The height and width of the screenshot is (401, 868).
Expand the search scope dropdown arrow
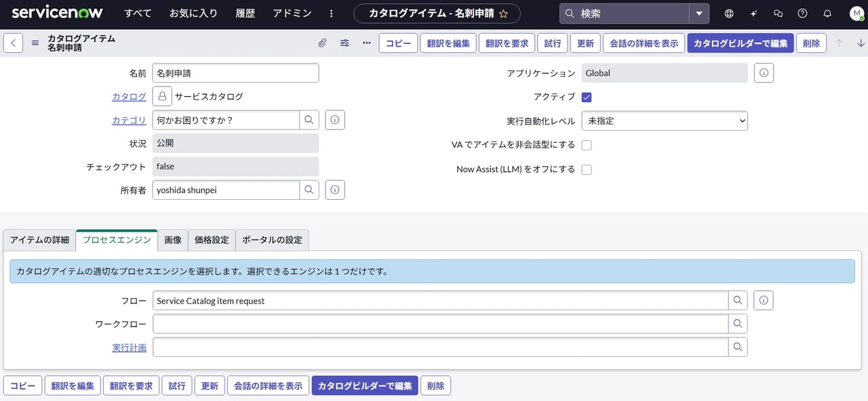(699, 14)
